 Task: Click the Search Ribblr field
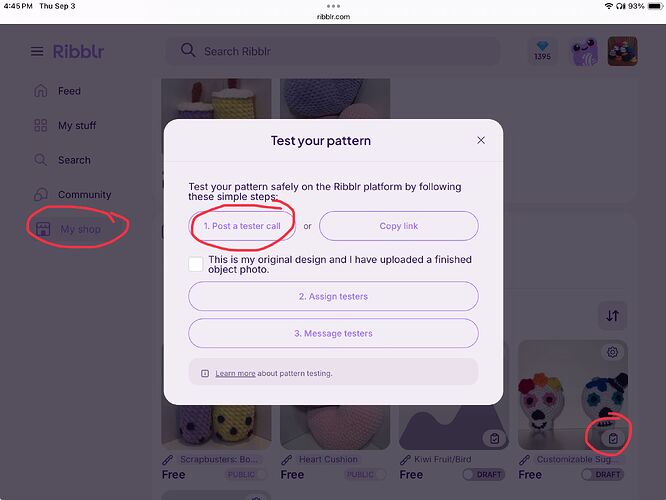click(333, 51)
